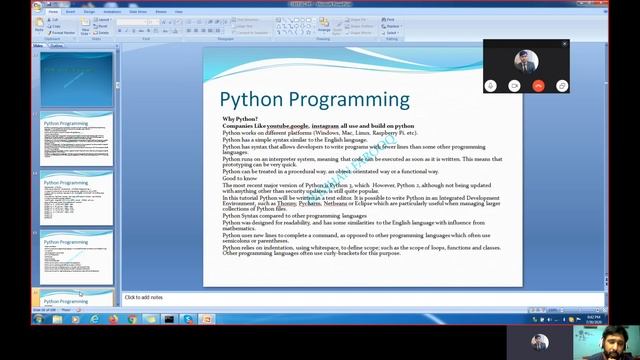
Task: Switch to the Insert ribbon tab
Action: click(x=70, y=12)
